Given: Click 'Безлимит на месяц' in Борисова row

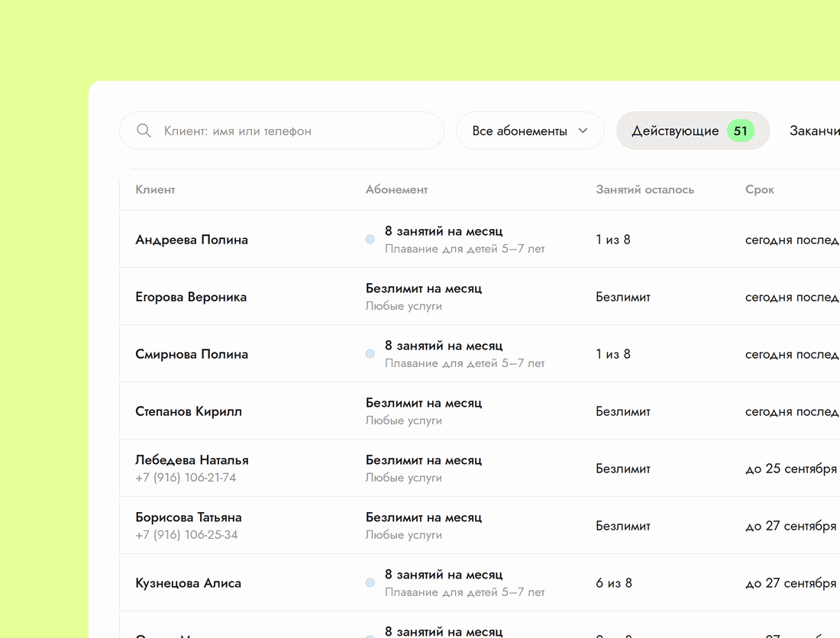Looking at the screenshot, I should click(x=424, y=517).
